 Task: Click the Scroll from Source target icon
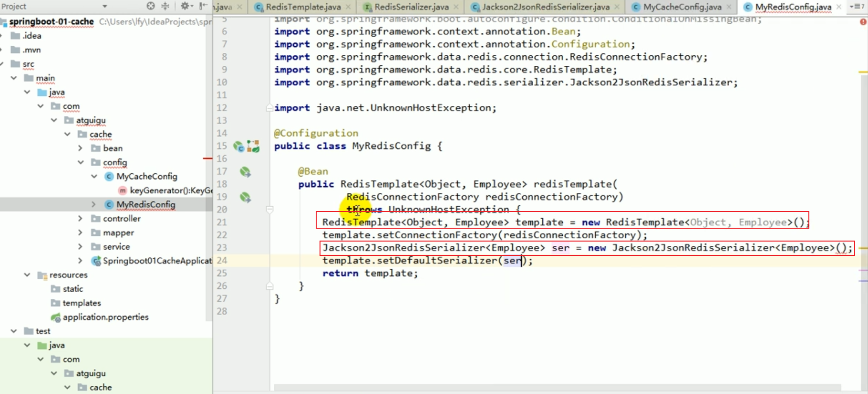tap(151, 6)
